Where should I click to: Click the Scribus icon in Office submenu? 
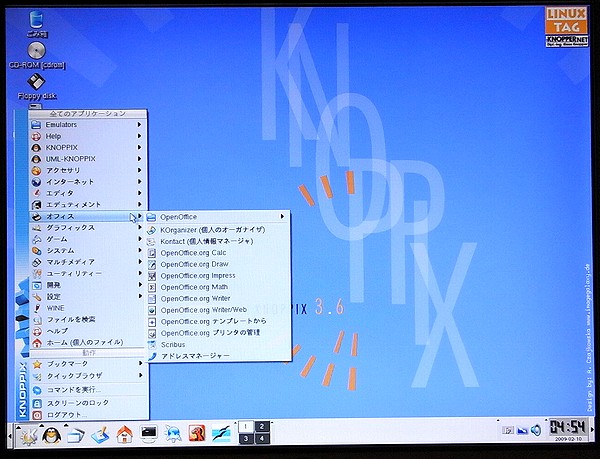pos(152,345)
